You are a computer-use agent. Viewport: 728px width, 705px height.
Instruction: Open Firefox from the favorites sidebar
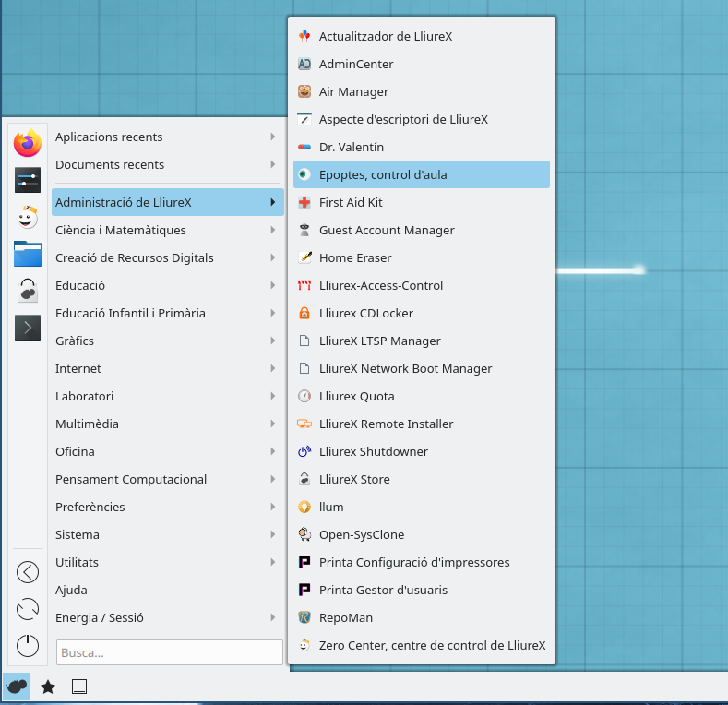click(28, 143)
